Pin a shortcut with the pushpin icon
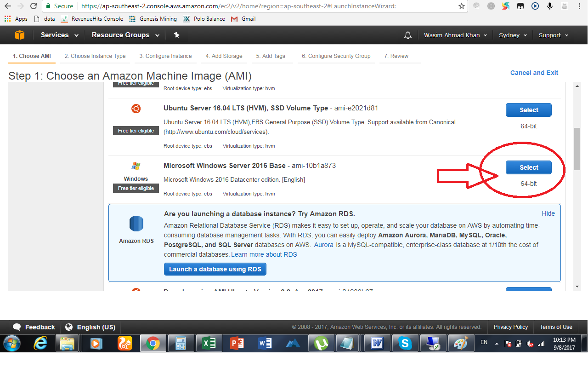The image size is (588, 368). [x=176, y=35]
